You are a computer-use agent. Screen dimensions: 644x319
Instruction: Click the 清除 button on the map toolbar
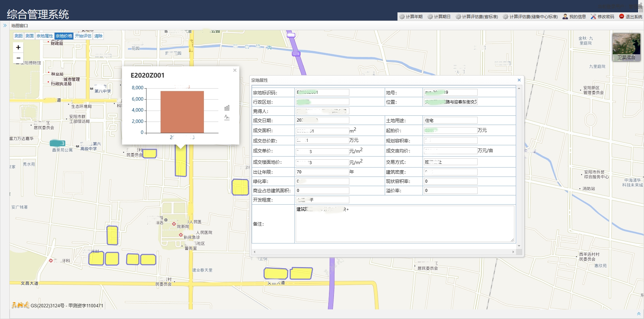coord(98,36)
